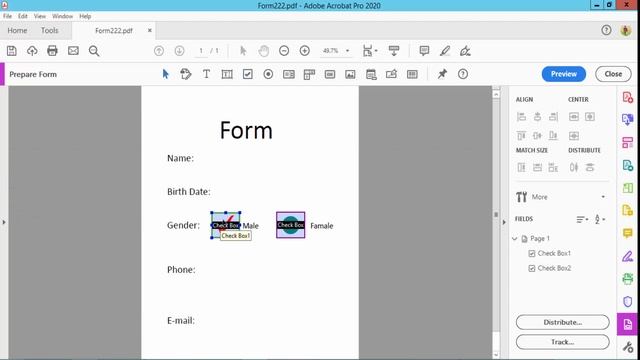Close the Form222.pdf tab
640x360 pixels.
pos(150,31)
